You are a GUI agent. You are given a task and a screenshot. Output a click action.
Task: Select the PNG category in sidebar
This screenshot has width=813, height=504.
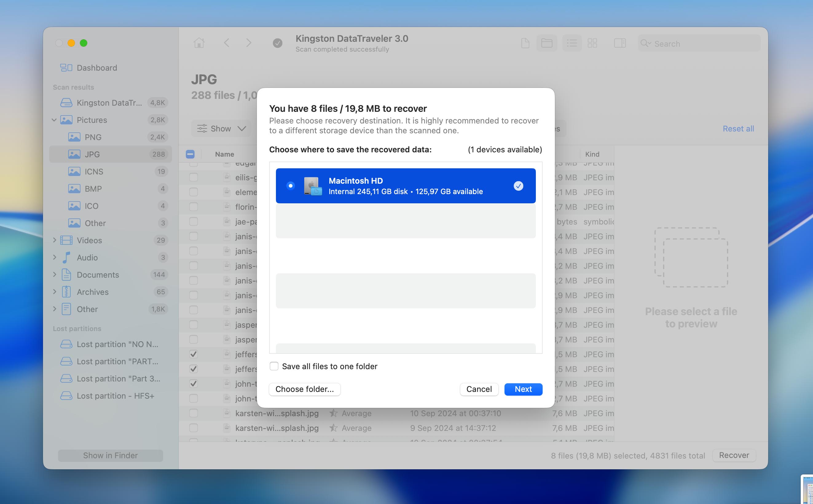click(x=93, y=137)
